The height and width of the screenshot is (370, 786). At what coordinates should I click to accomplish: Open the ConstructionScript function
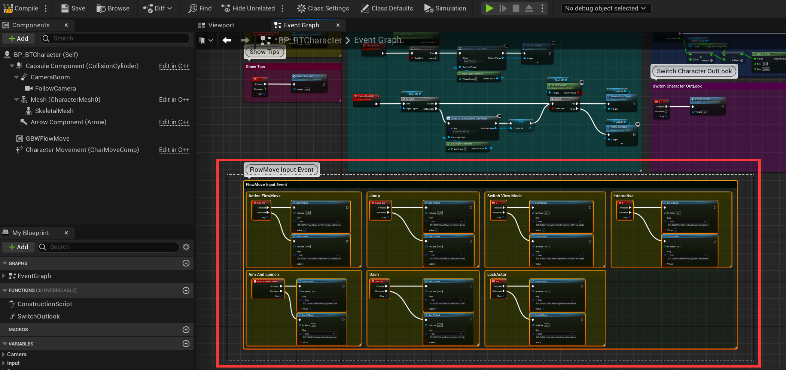pos(45,304)
